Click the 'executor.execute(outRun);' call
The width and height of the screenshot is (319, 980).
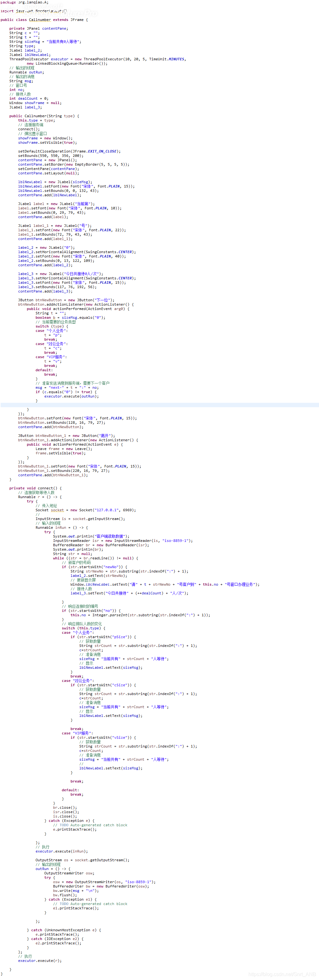click(71, 397)
